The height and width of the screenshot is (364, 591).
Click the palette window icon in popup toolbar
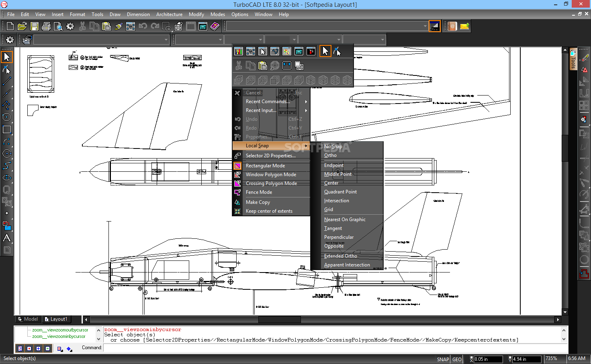287,51
